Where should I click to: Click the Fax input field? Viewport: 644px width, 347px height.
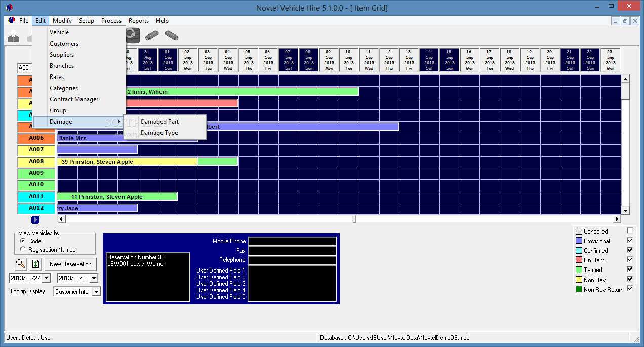292,251
